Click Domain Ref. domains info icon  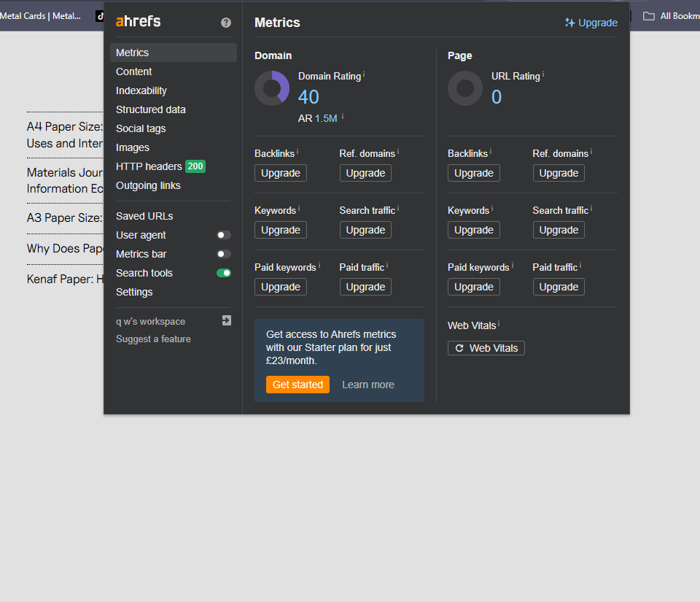398,151
